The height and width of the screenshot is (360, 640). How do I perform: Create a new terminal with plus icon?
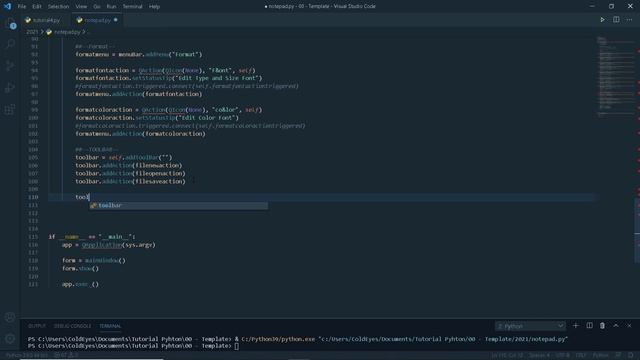(576, 326)
